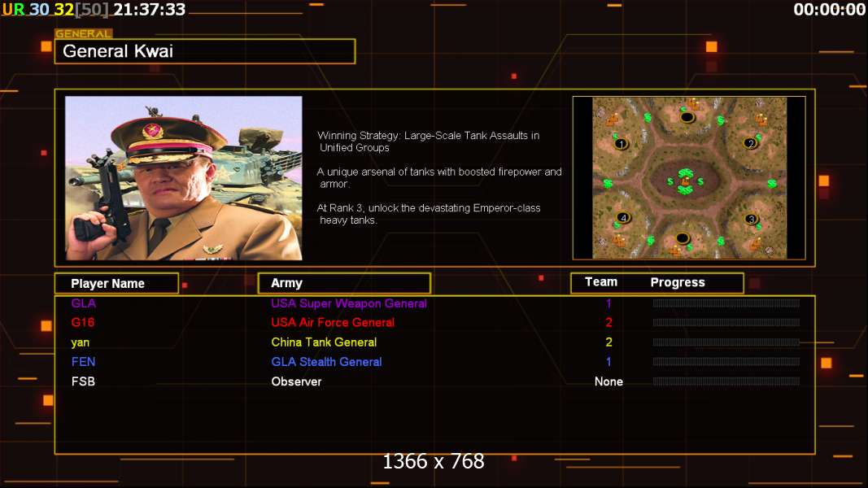Click the 'unique arsenal of tanks' description

point(439,177)
